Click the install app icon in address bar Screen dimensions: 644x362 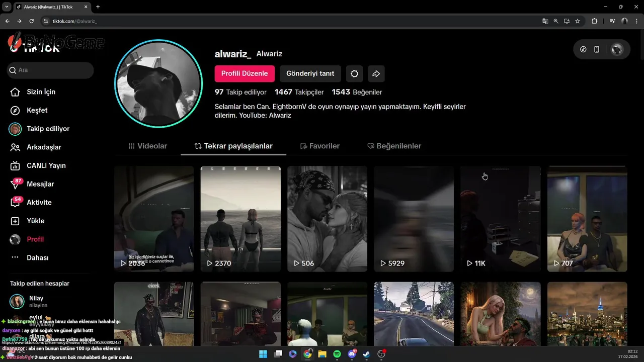tap(567, 21)
